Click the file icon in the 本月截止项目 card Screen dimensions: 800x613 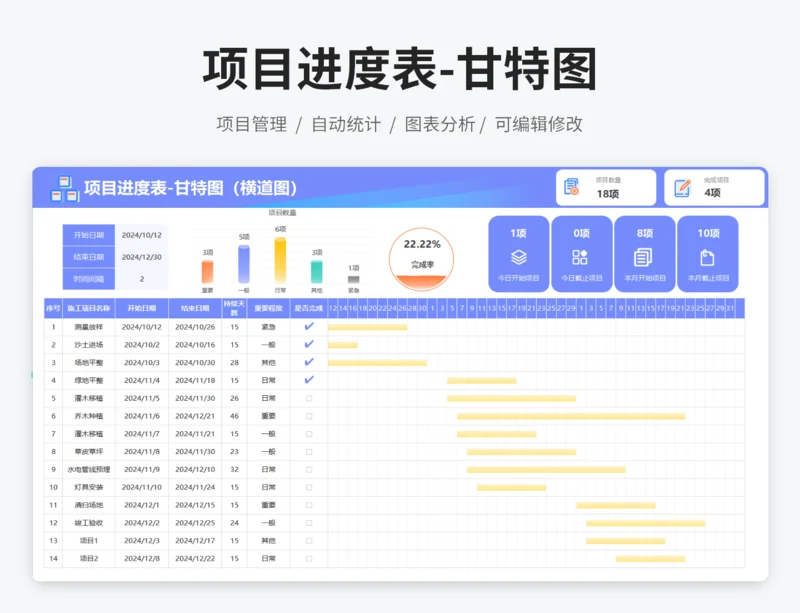click(x=707, y=257)
